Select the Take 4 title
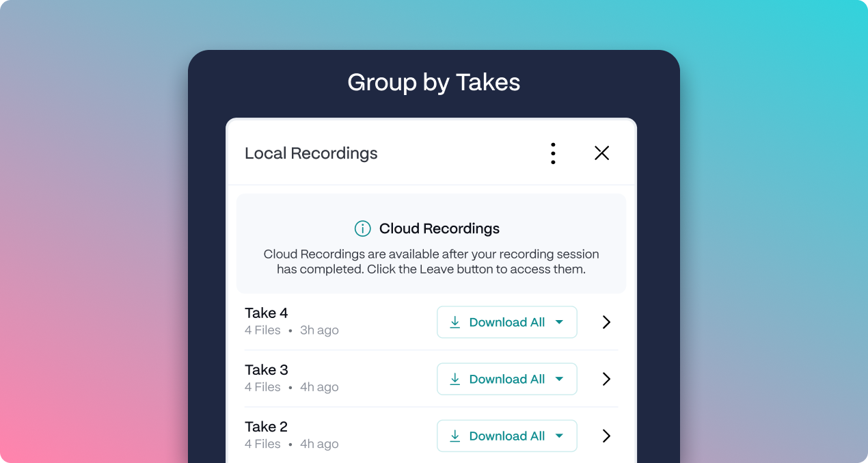This screenshot has height=463, width=868. click(267, 313)
